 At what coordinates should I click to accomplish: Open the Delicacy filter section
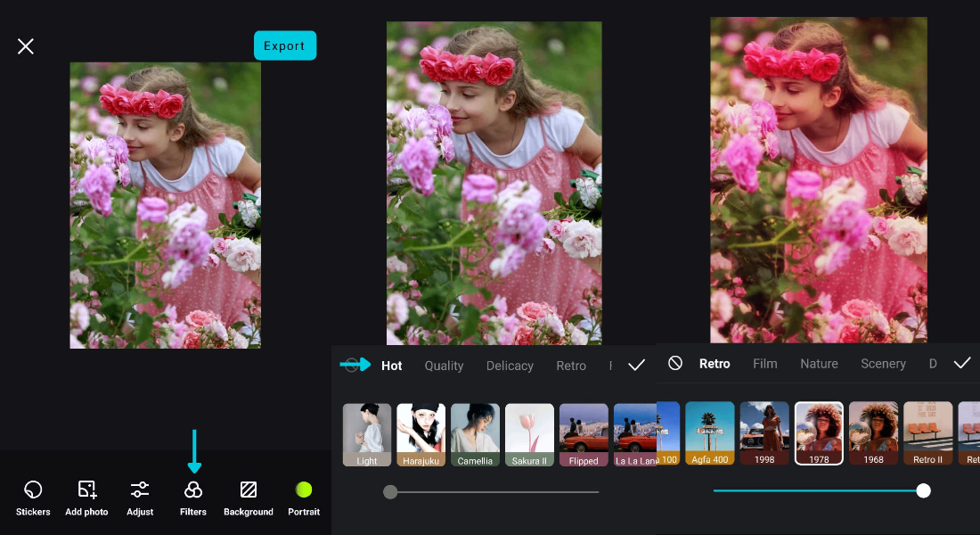click(x=510, y=366)
